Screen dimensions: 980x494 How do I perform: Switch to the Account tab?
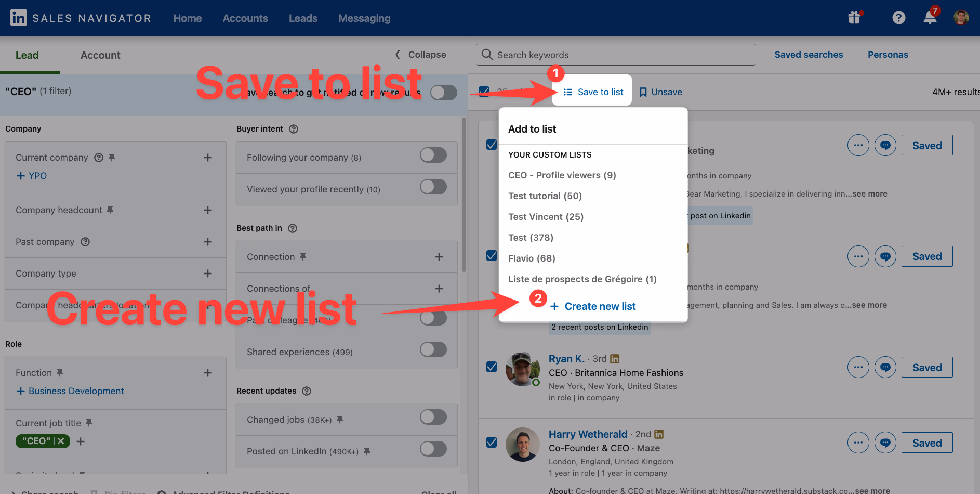[100, 55]
